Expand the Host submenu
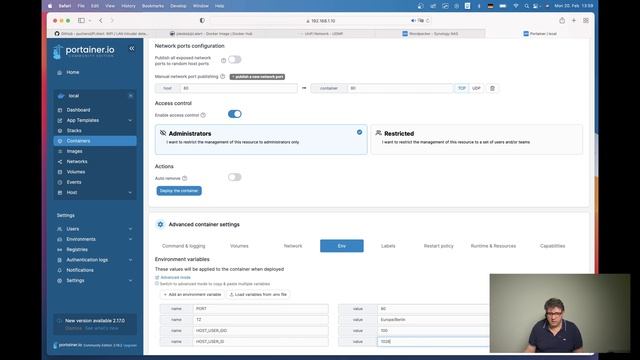This screenshot has width=640, height=360. click(x=130, y=193)
